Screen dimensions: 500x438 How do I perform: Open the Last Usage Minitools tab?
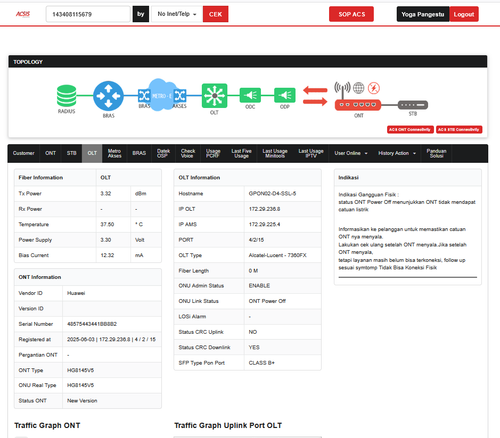pyautogui.click(x=275, y=153)
